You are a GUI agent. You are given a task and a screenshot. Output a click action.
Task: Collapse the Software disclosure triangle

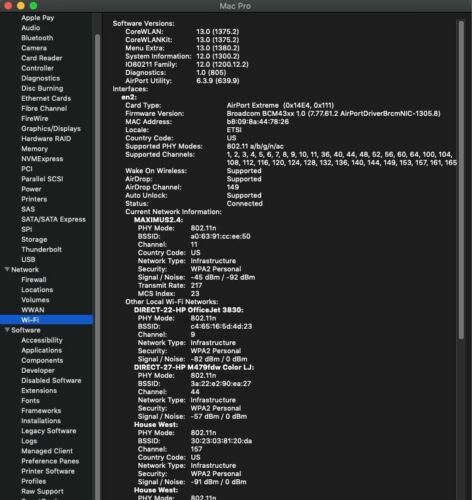point(7,330)
